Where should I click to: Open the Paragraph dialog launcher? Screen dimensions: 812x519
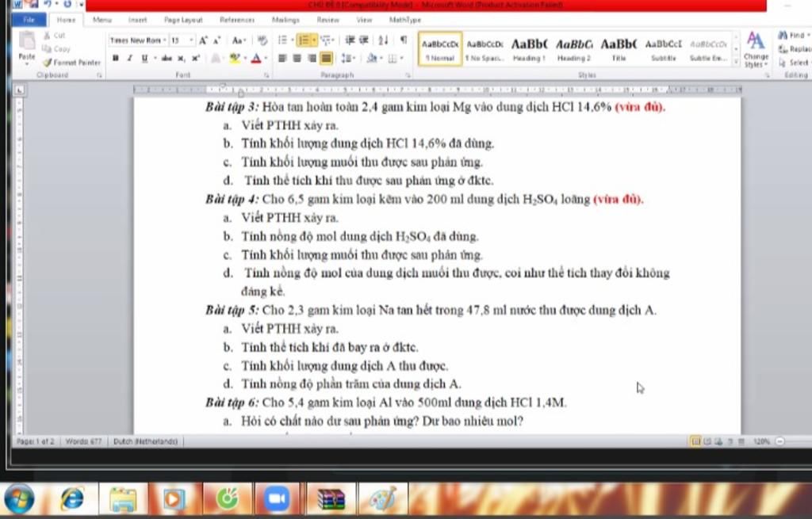[408, 75]
